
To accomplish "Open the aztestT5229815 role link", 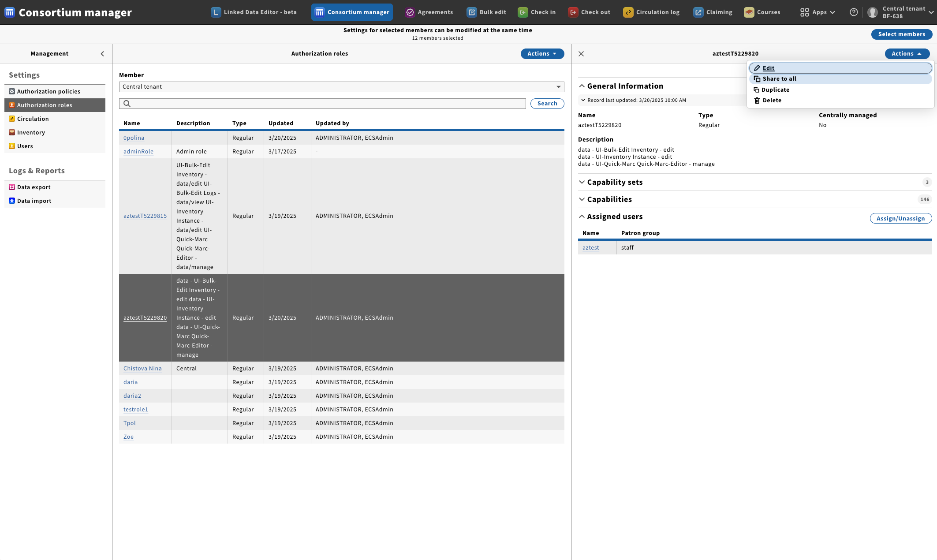I will point(145,216).
